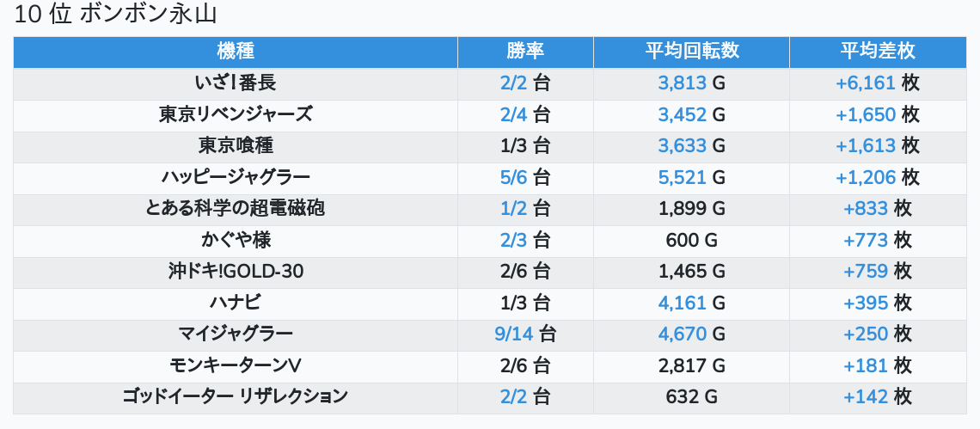Click the 平均差枚 column header
The image size is (980, 429).
tap(877, 52)
